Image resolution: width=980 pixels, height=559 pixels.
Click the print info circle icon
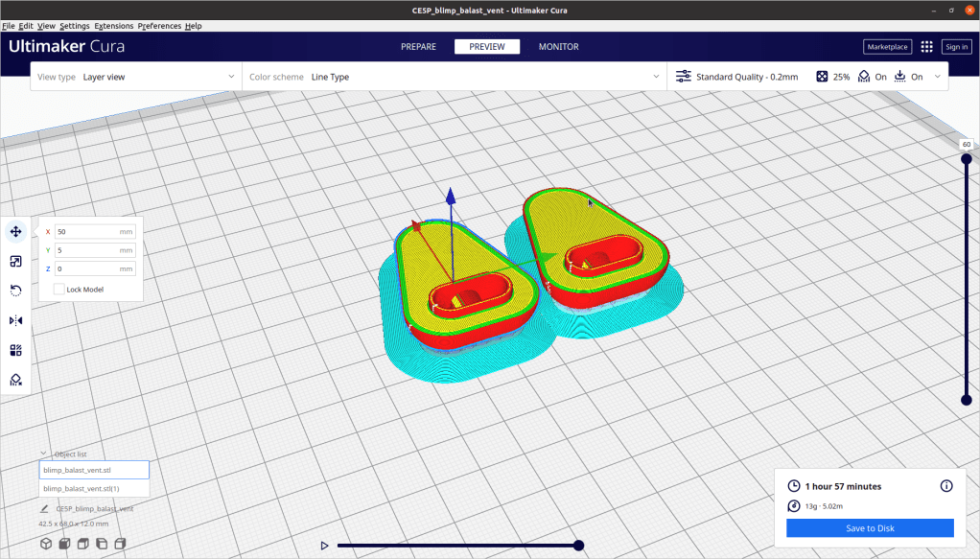coord(946,486)
